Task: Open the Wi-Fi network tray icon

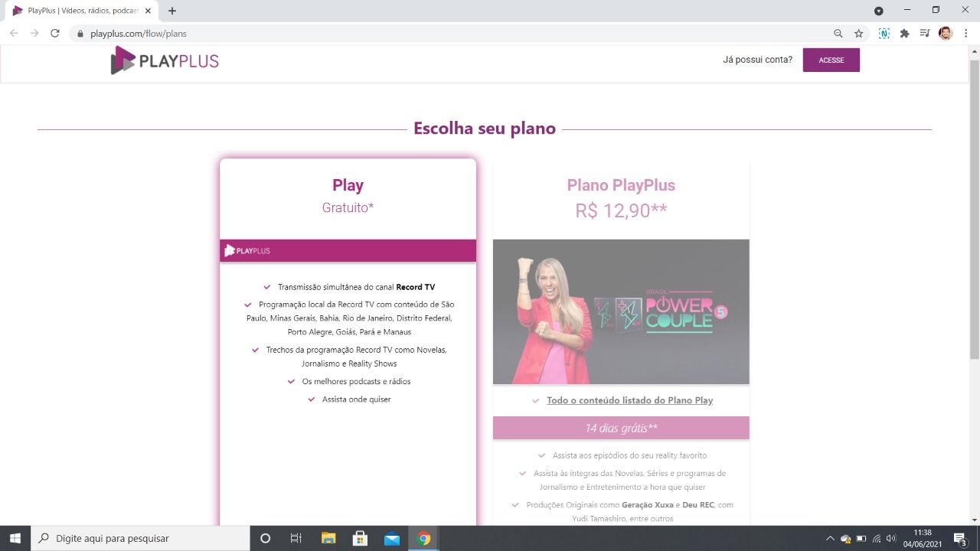Action: [877, 538]
